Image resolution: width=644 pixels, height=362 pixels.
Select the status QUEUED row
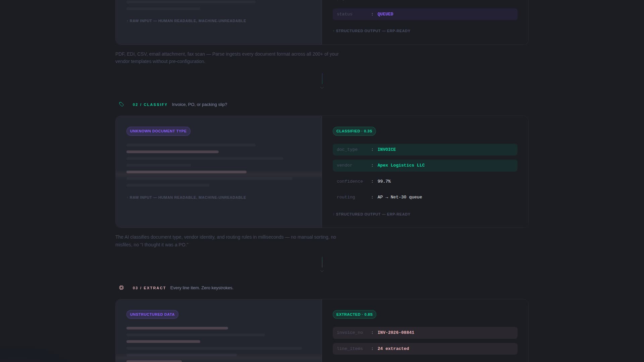(425, 14)
